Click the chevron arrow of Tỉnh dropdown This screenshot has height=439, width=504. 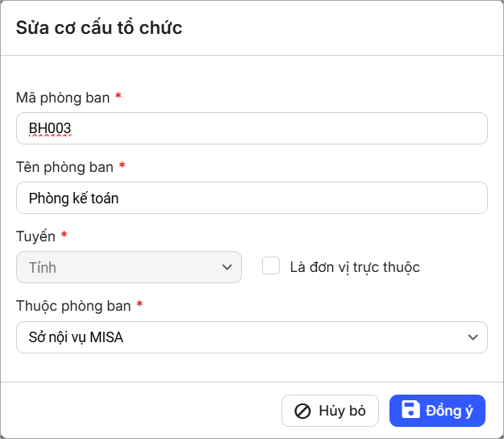[x=227, y=267]
